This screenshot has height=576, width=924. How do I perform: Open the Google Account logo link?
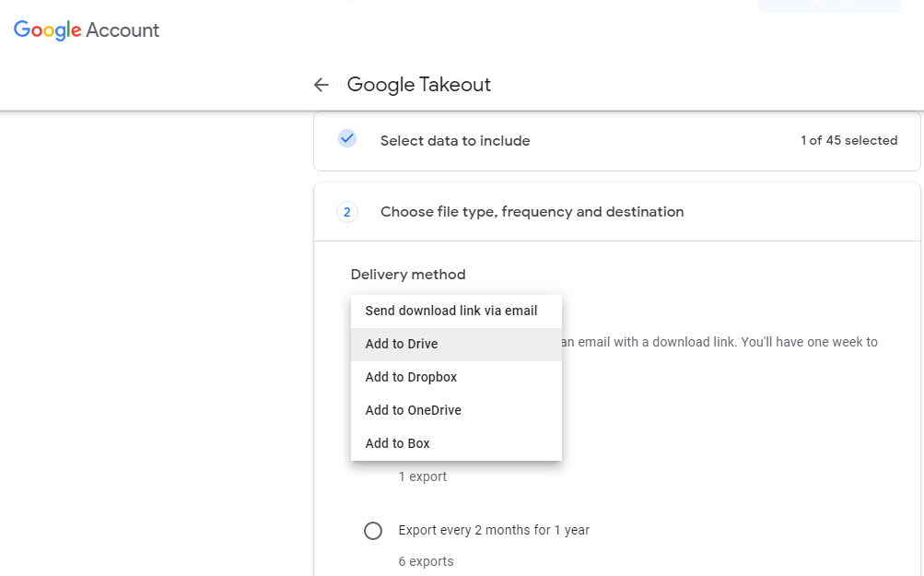click(87, 30)
